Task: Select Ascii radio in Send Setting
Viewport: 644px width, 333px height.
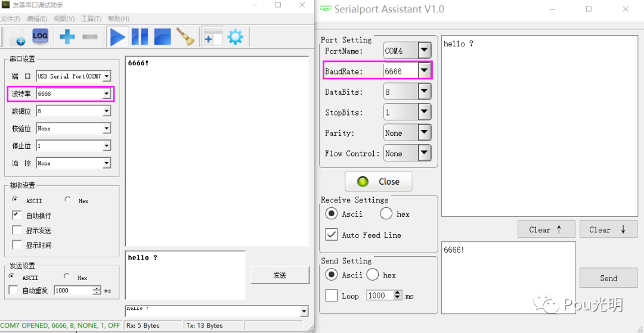Action: point(331,275)
